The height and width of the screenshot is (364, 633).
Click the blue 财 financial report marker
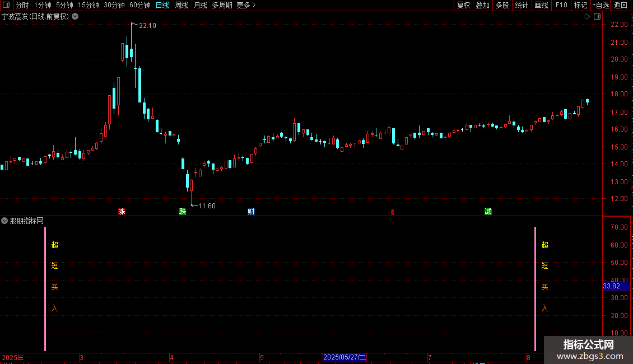coord(251,212)
